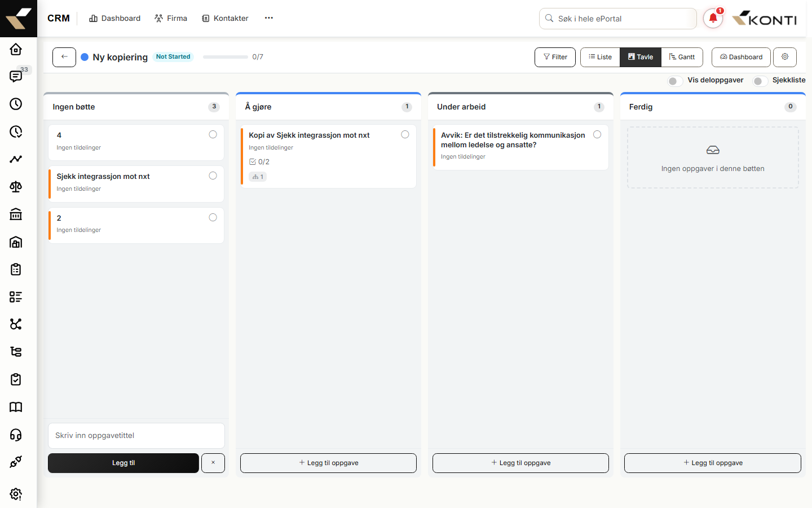Click the subtask count badge on Kopi card
This screenshot has height=508, width=812.
[258, 177]
